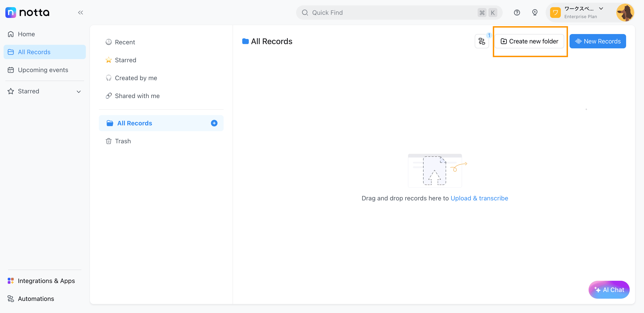Click the 'All Records' page heading text
The height and width of the screenshot is (313, 644).
[271, 41]
